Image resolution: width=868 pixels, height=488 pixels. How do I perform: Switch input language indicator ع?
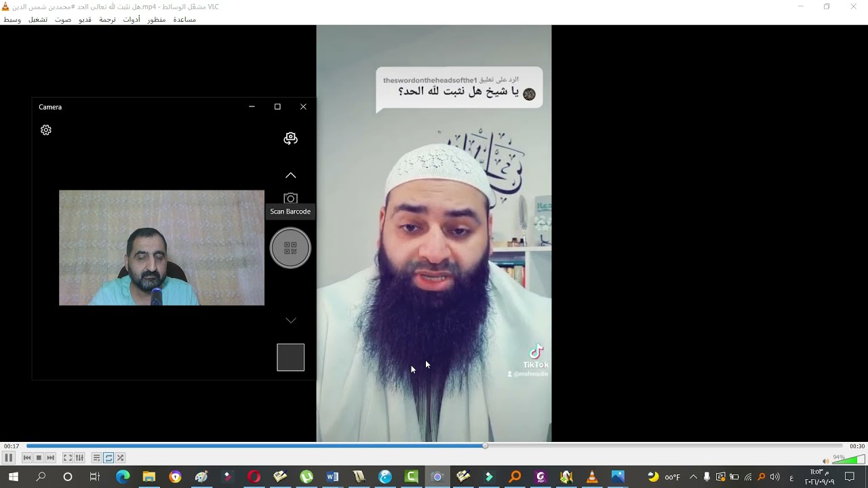pyautogui.click(x=791, y=477)
